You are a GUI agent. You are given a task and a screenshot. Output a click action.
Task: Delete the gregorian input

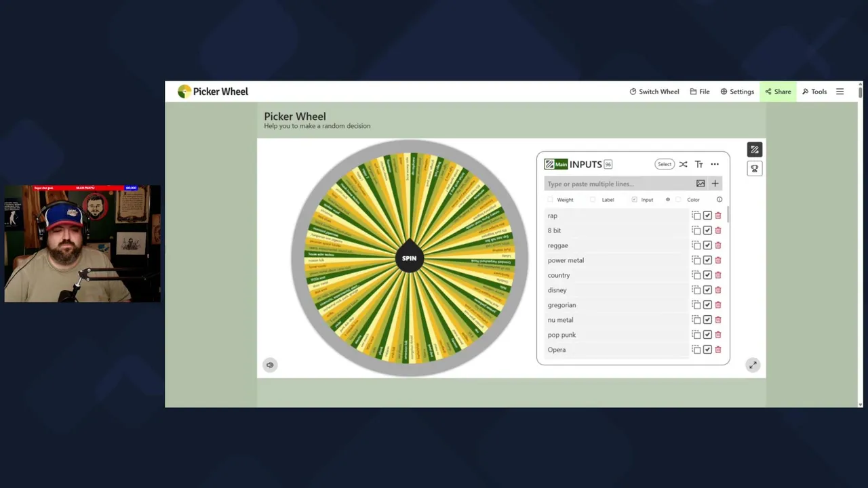(718, 305)
